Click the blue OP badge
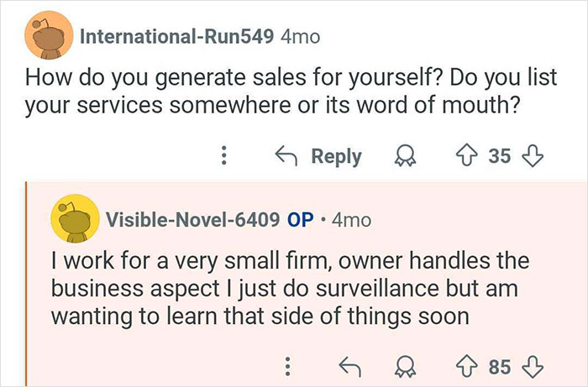588x387 pixels. click(300, 220)
